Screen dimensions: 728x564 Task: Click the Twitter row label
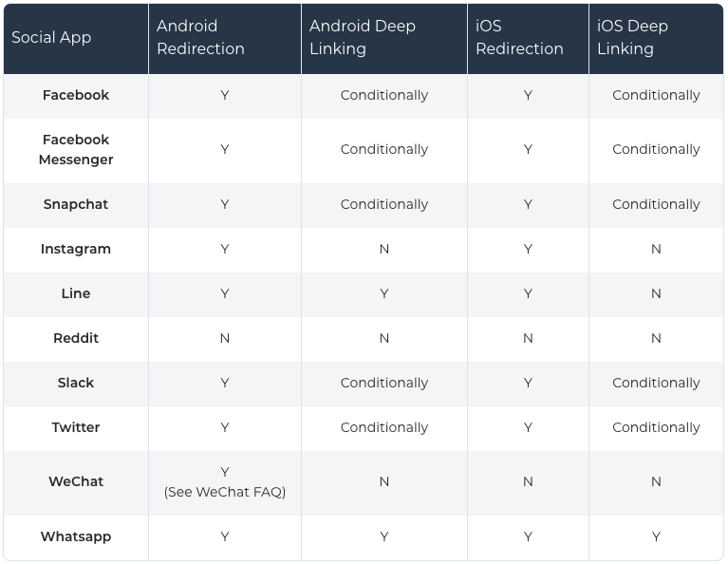click(76, 427)
